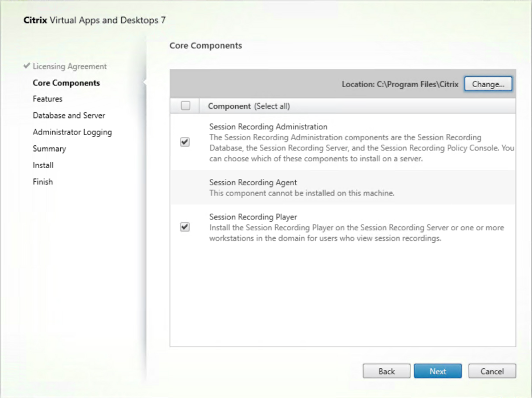Screen dimensions: 532x398
Task: Open the Features step in sidebar
Action: tap(47, 99)
